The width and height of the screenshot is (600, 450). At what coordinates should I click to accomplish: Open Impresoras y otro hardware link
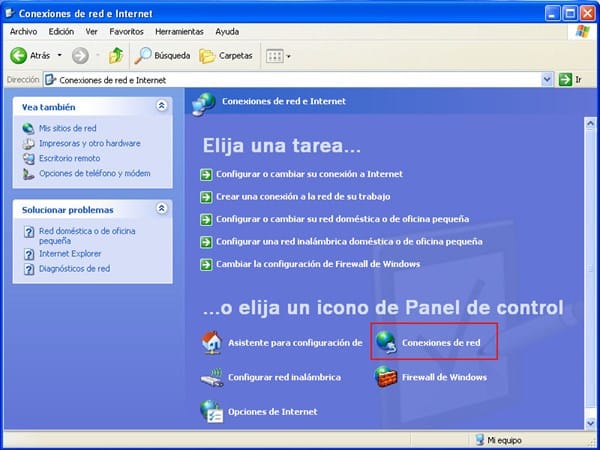pyautogui.click(x=90, y=143)
